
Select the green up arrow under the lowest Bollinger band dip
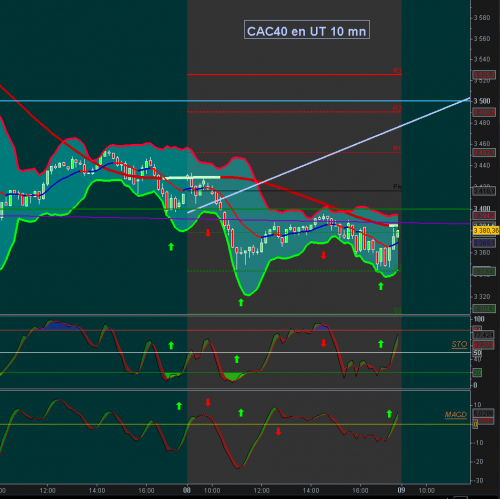point(241,302)
